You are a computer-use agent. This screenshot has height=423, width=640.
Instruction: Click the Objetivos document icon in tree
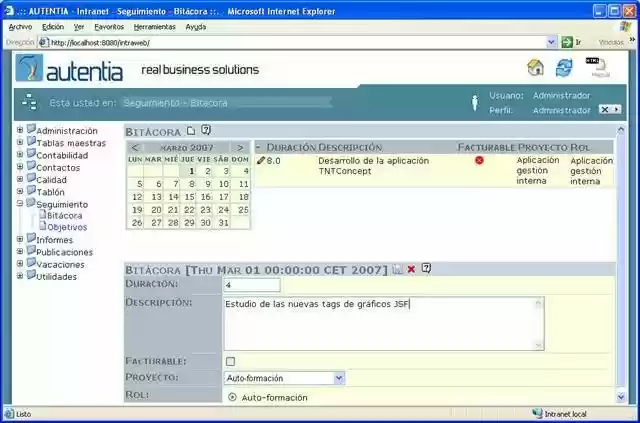[42, 226]
